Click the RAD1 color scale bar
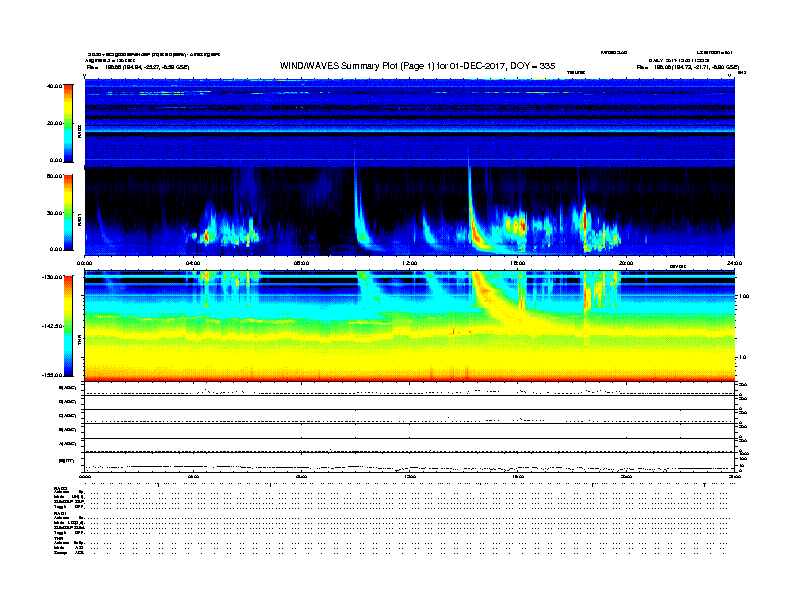The height and width of the screenshot is (612, 792). (x=68, y=213)
